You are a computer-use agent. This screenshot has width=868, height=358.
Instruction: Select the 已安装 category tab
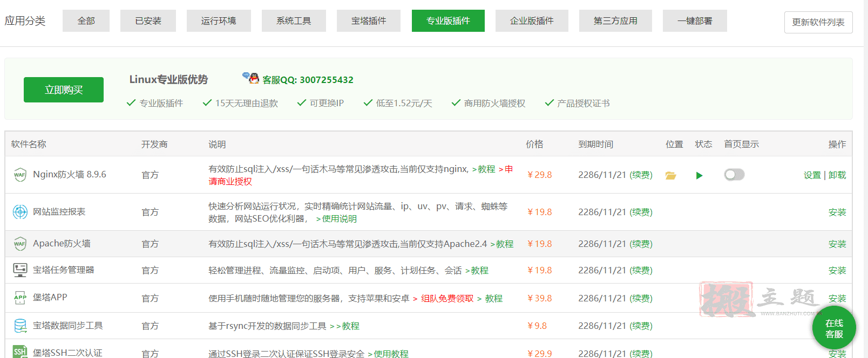[x=148, y=20]
